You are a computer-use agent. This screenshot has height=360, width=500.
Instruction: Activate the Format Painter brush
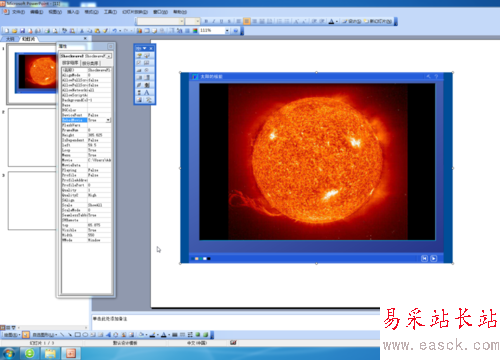coord(105,31)
